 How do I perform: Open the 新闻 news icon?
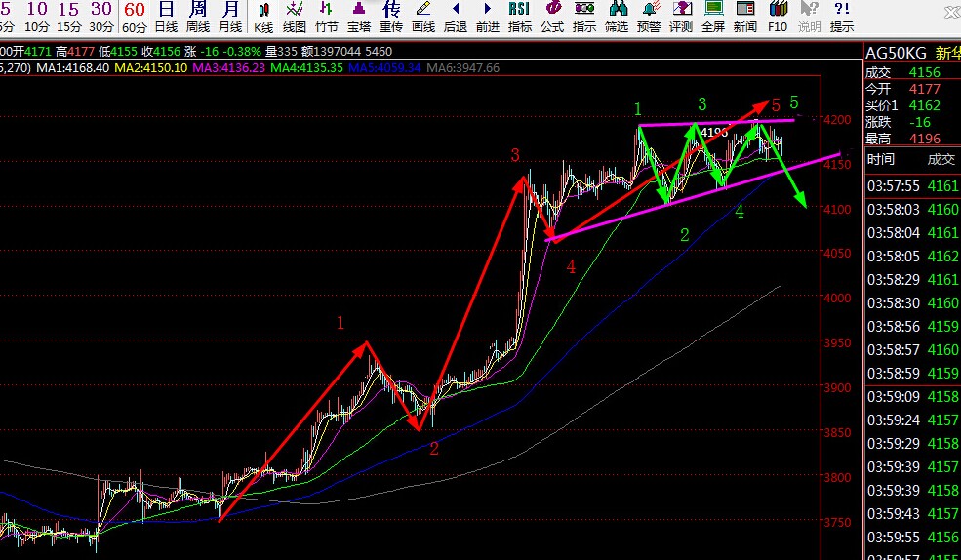tap(745, 17)
